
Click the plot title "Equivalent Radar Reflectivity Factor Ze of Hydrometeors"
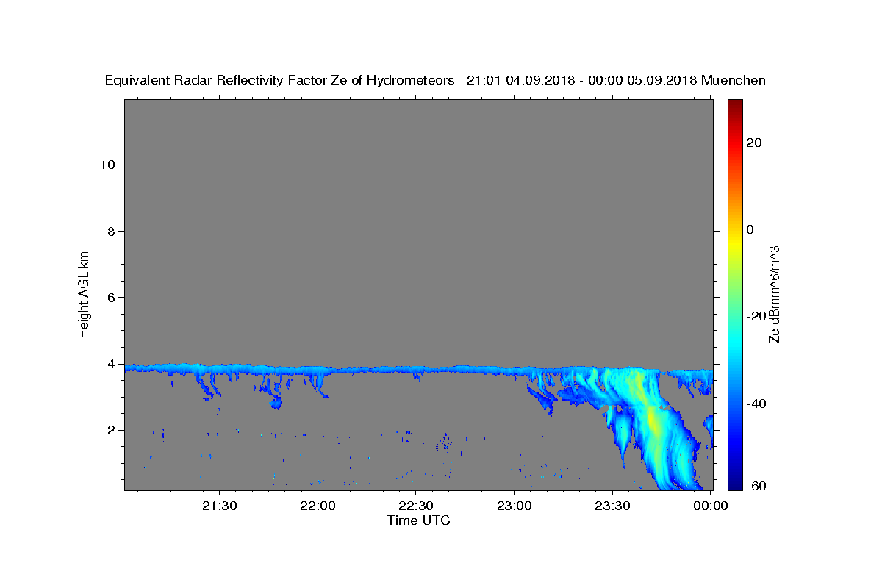[280, 81]
